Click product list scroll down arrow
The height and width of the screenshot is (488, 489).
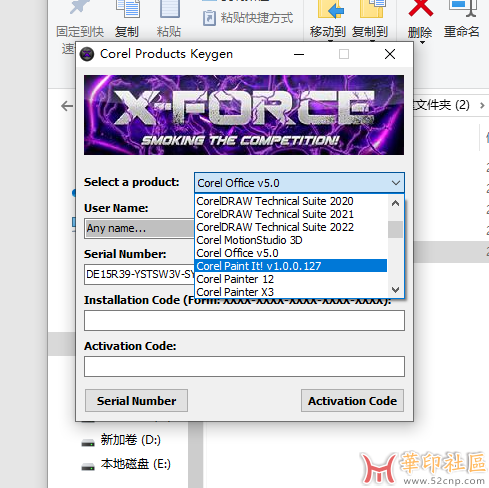coord(395,289)
